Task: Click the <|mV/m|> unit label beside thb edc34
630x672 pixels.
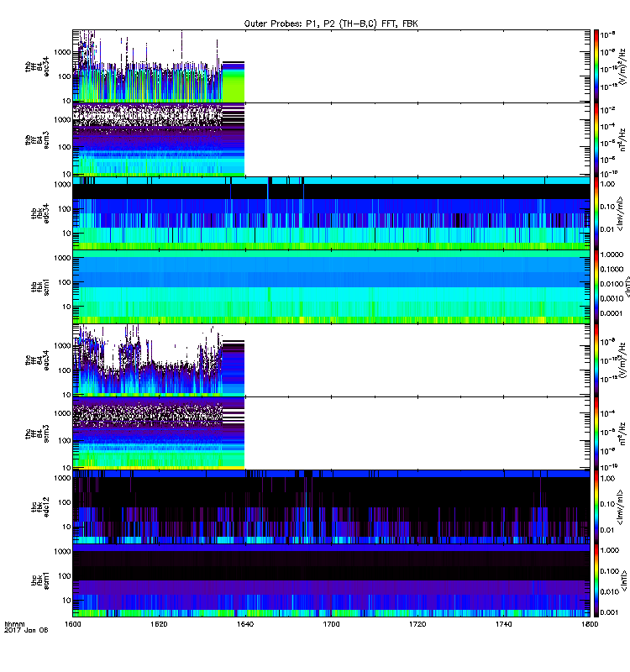Action: (x=620, y=213)
